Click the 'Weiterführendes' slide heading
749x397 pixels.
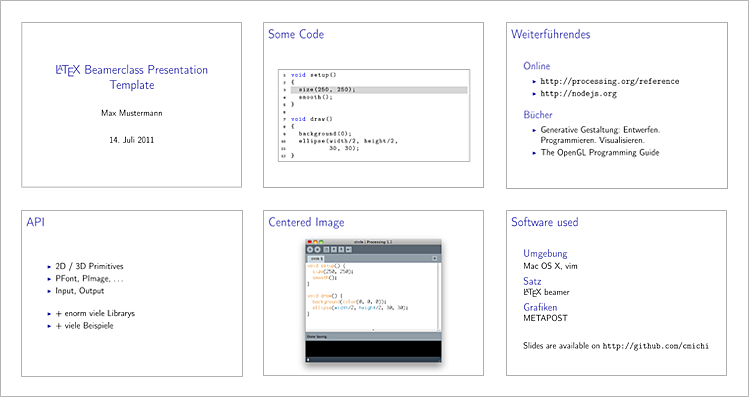[x=550, y=34]
